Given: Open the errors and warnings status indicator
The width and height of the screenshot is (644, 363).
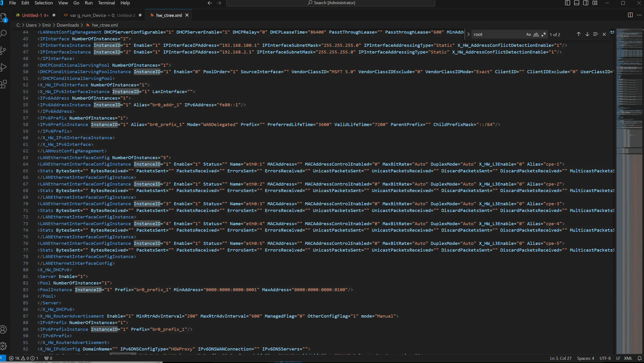Looking at the screenshot, I should click(x=23, y=358).
